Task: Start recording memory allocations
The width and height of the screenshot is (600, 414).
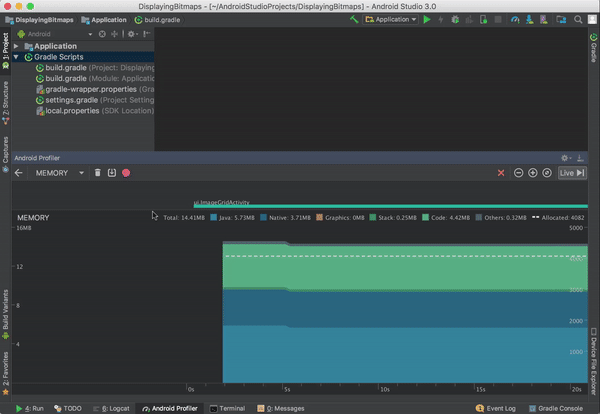Action: coord(126,173)
